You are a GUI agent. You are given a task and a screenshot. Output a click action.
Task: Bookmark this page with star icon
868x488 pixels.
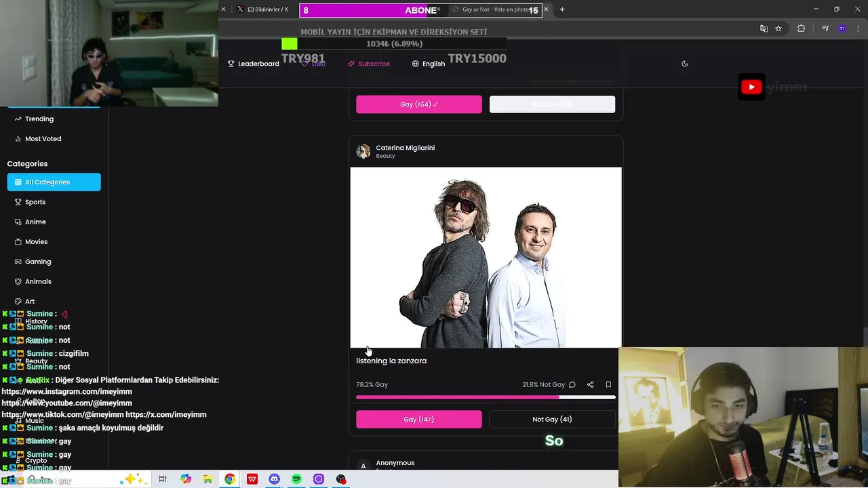(x=778, y=28)
